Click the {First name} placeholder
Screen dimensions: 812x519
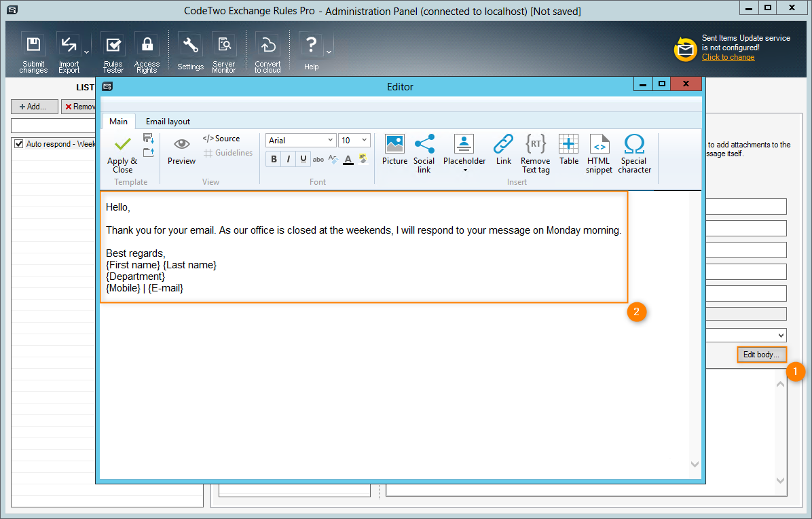point(133,265)
